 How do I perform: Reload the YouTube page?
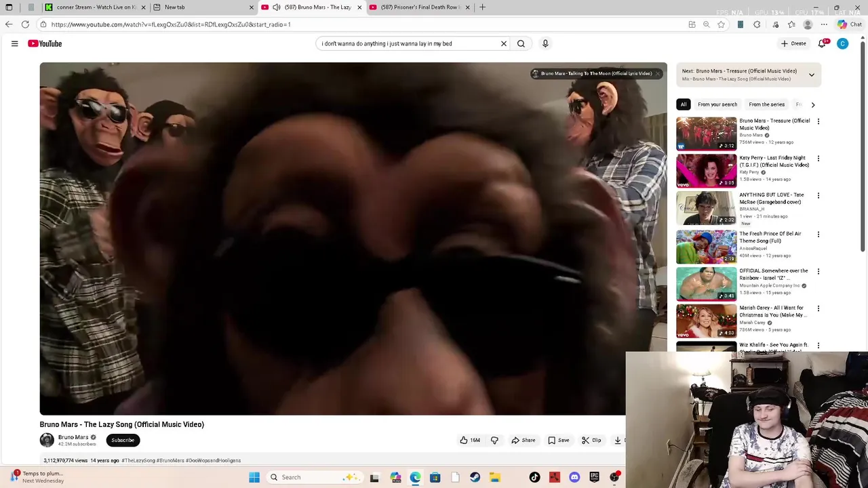(x=25, y=24)
